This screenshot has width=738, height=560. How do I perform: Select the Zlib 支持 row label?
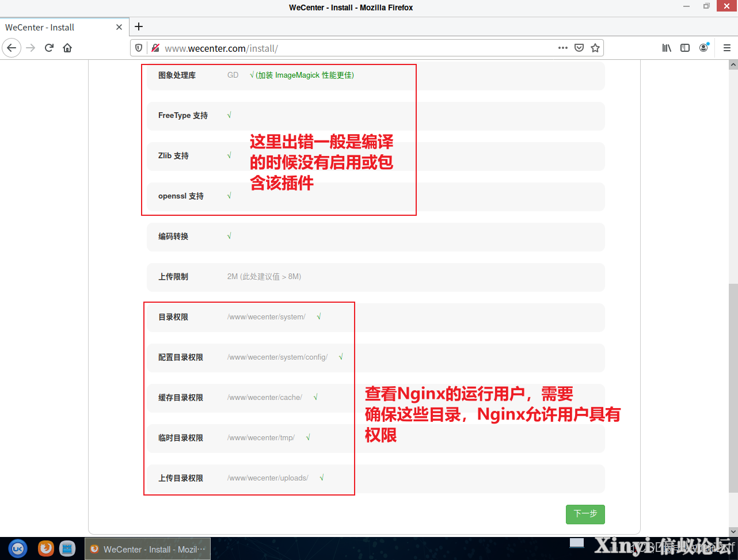tap(173, 156)
